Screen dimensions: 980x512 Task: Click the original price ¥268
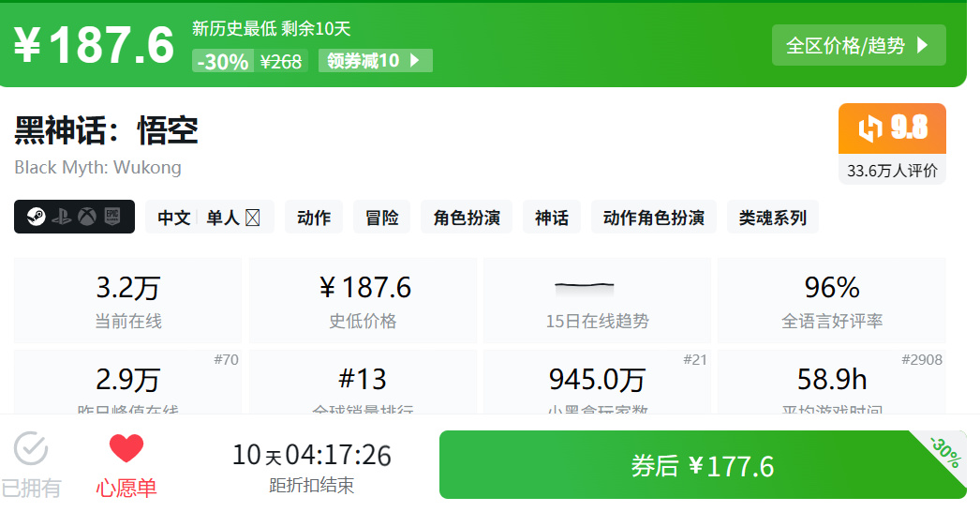point(281,61)
